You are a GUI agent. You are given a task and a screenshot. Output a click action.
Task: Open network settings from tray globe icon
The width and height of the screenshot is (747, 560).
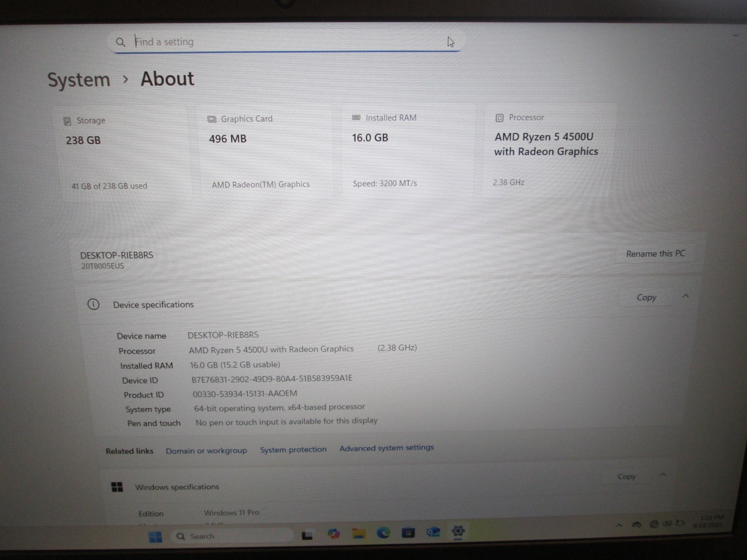[x=654, y=524]
